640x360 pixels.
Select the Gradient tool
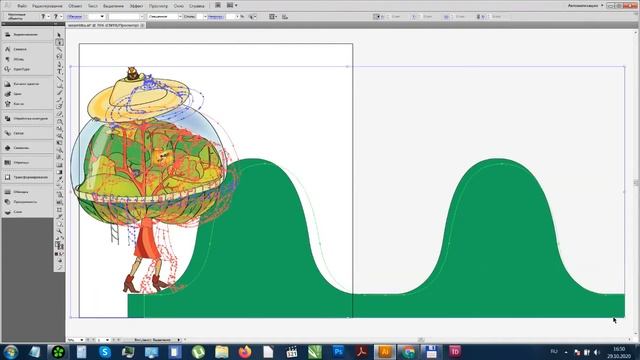tap(59, 172)
